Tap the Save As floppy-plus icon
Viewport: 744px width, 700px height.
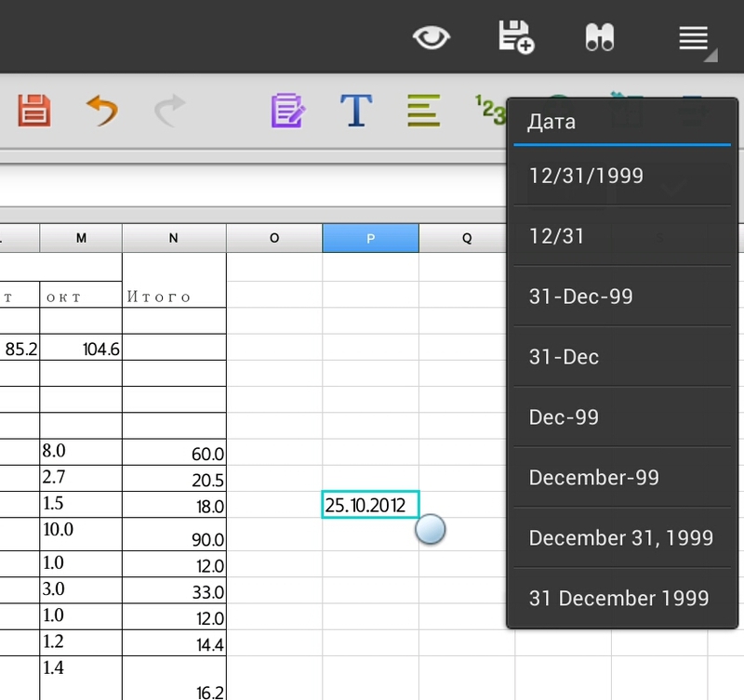click(x=516, y=37)
